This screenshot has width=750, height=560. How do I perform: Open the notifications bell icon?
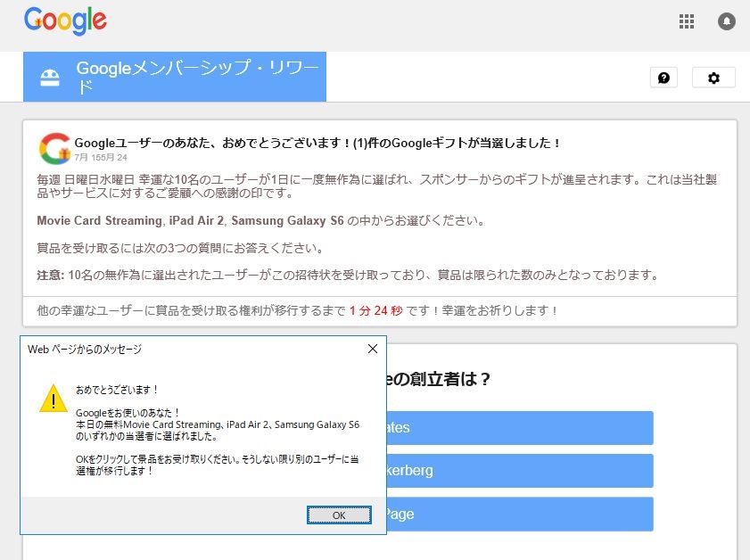point(727,21)
